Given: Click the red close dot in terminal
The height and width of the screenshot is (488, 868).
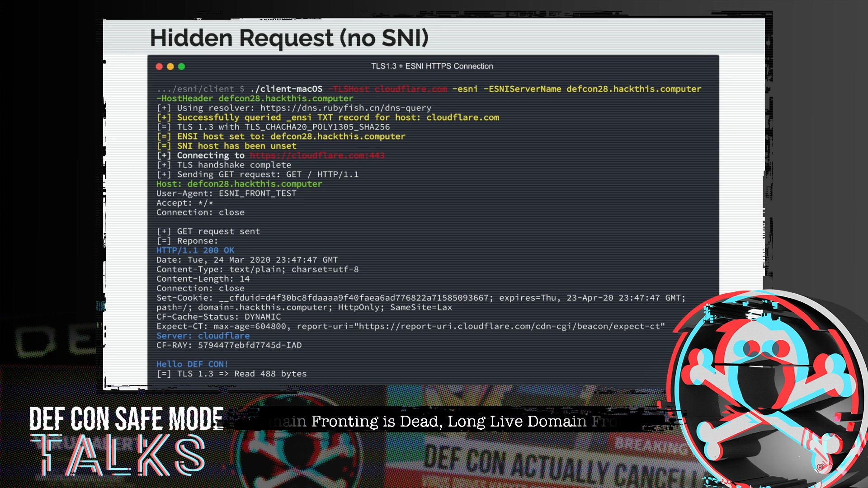Looking at the screenshot, I should pyautogui.click(x=159, y=66).
